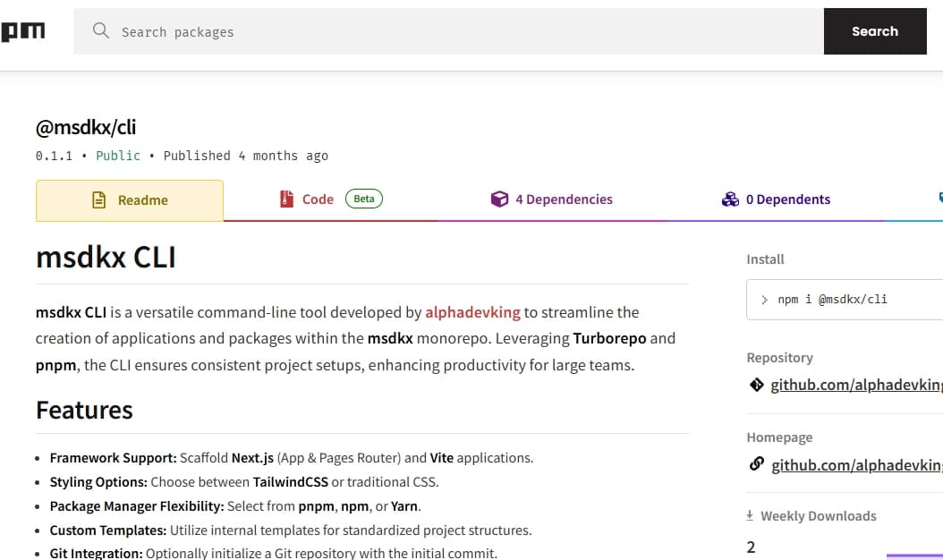
Task: Click the magnifying glass search icon
Action: click(x=100, y=30)
